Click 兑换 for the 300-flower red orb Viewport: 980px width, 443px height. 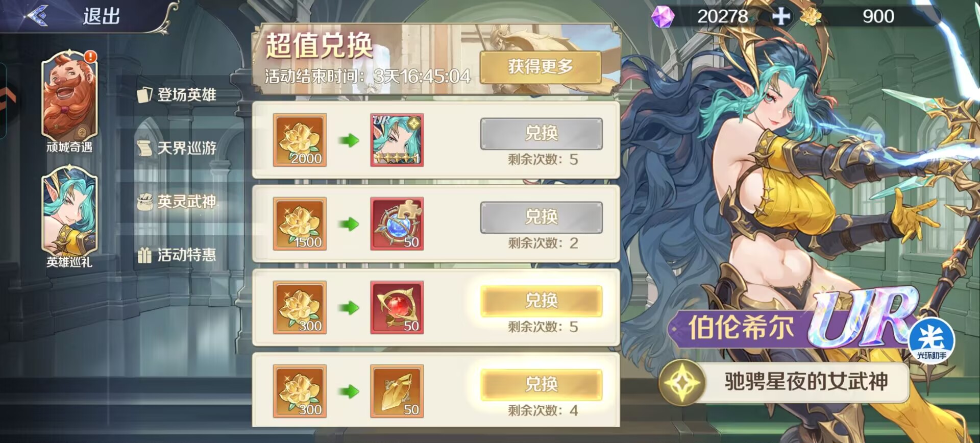(541, 301)
